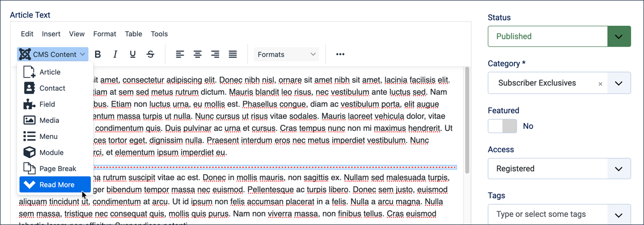Choose Media from CMS Content menu

(55, 120)
